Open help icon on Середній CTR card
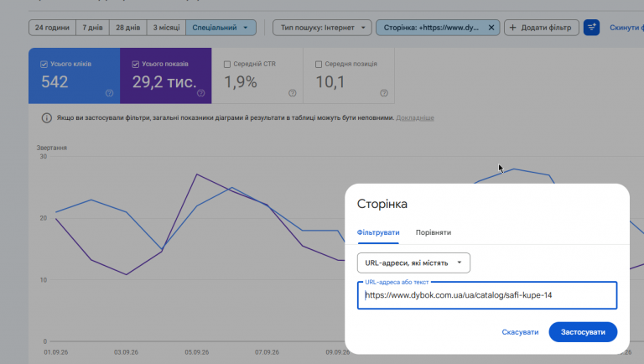Screen dimensions: 644x364 point(293,93)
